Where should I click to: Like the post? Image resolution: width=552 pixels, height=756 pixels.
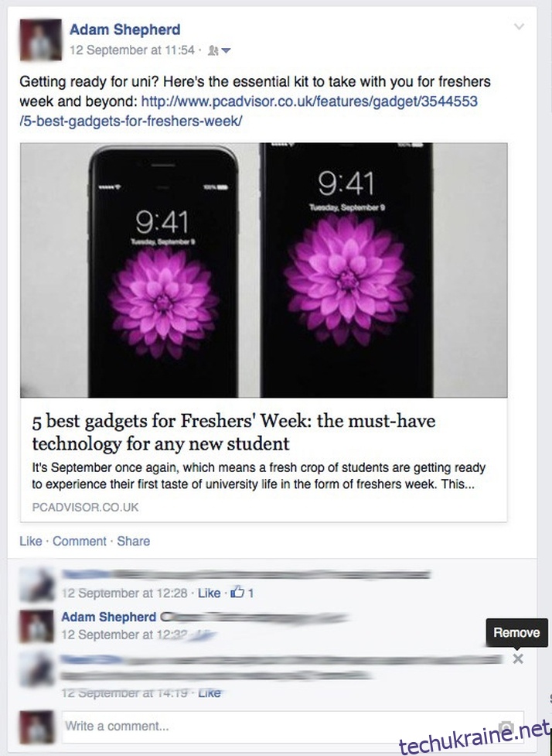coord(31,541)
